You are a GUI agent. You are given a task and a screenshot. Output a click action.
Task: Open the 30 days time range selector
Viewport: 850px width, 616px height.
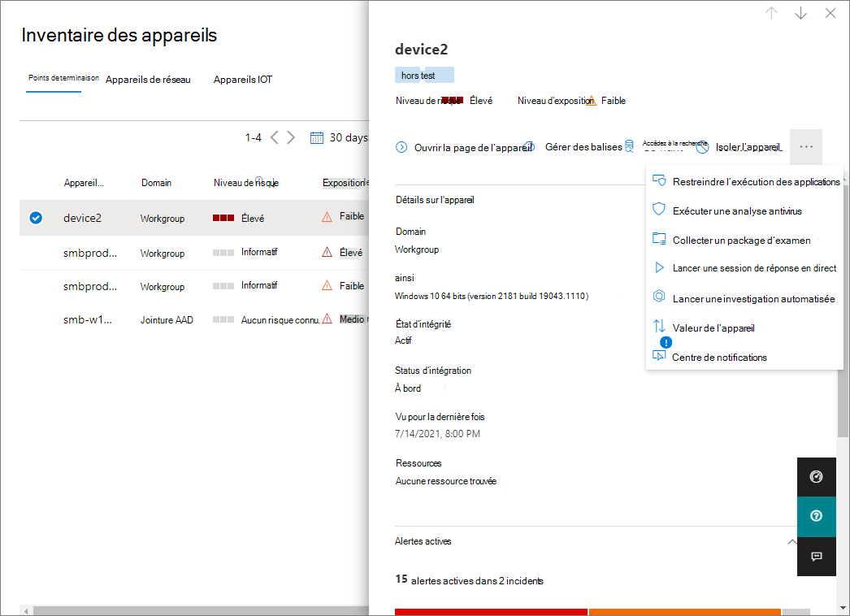[x=340, y=137]
